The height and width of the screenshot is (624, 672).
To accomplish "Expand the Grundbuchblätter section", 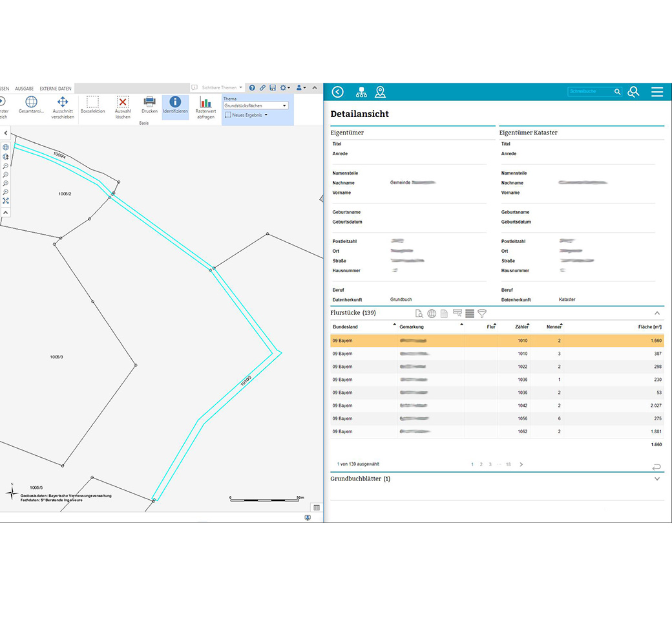I will [x=657, y=479].
